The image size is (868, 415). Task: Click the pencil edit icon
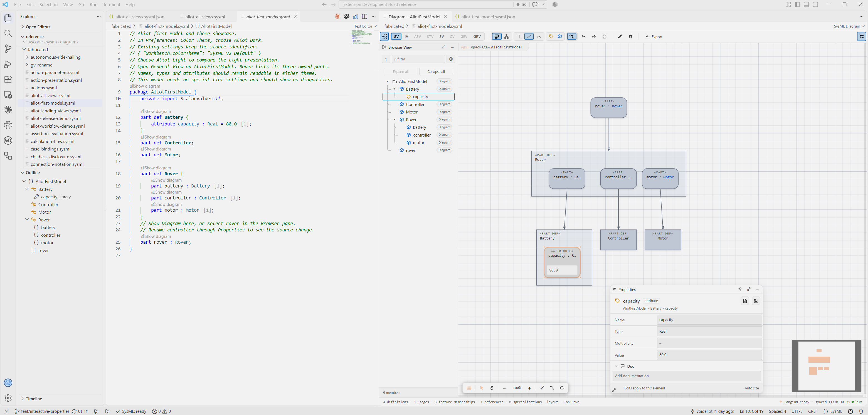(620, 37)
